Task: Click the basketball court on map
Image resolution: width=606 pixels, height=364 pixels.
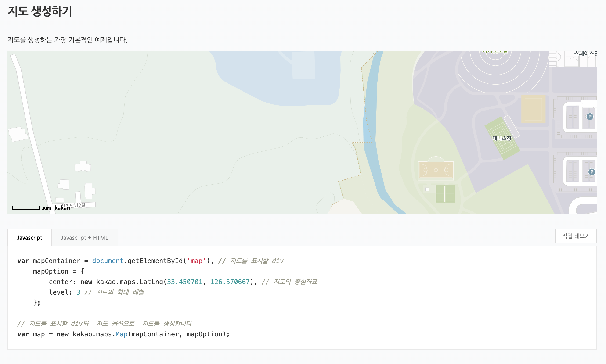Action: [436, 170]
